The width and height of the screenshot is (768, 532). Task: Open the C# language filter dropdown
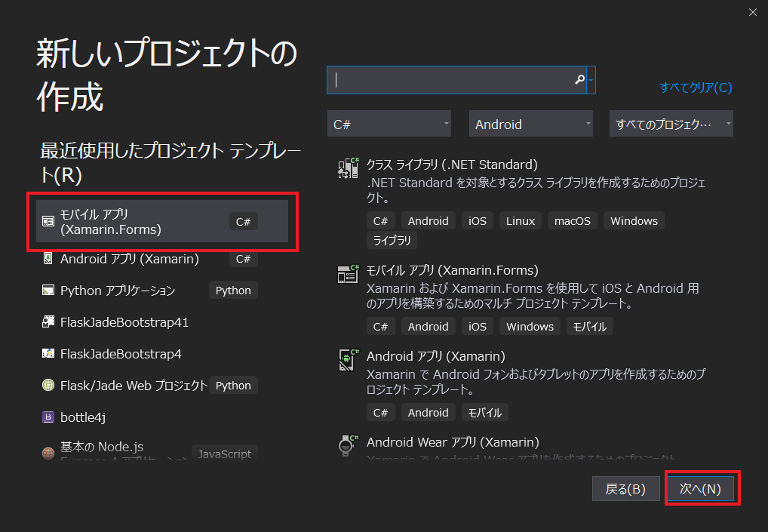click(x=389, y=124)
